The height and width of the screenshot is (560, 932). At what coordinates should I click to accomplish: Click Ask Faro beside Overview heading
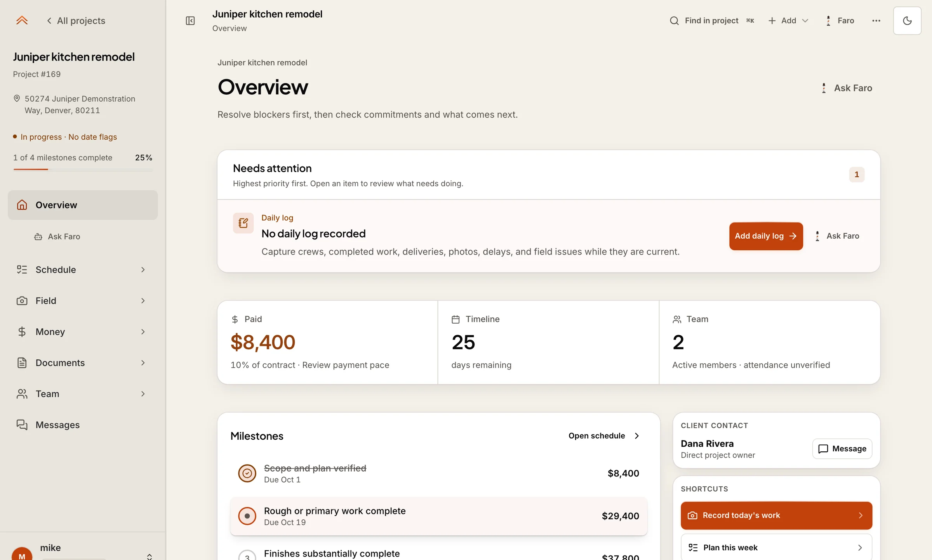point(847,88)
